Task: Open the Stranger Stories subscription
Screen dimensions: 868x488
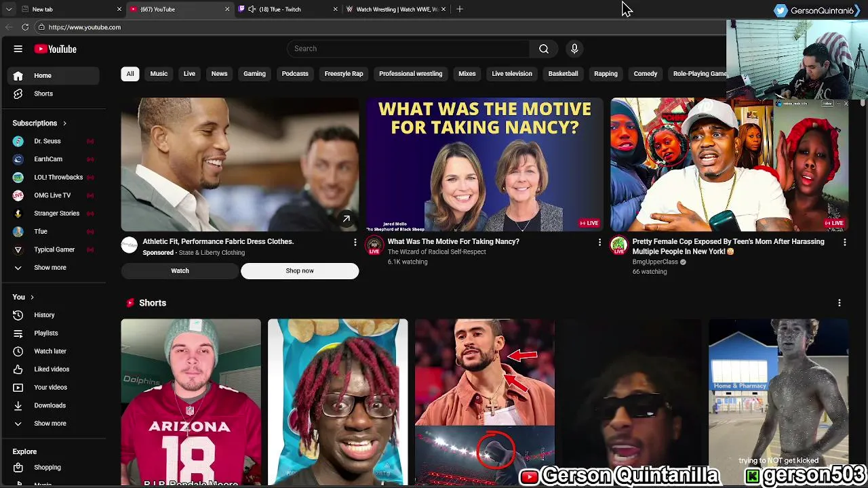Action: pos(53,213)
